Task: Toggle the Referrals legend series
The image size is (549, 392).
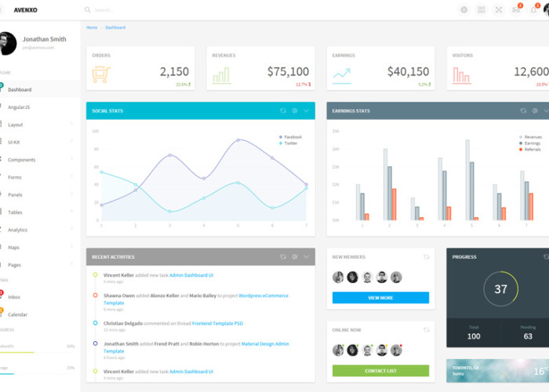Action: [x=529, y=150]
